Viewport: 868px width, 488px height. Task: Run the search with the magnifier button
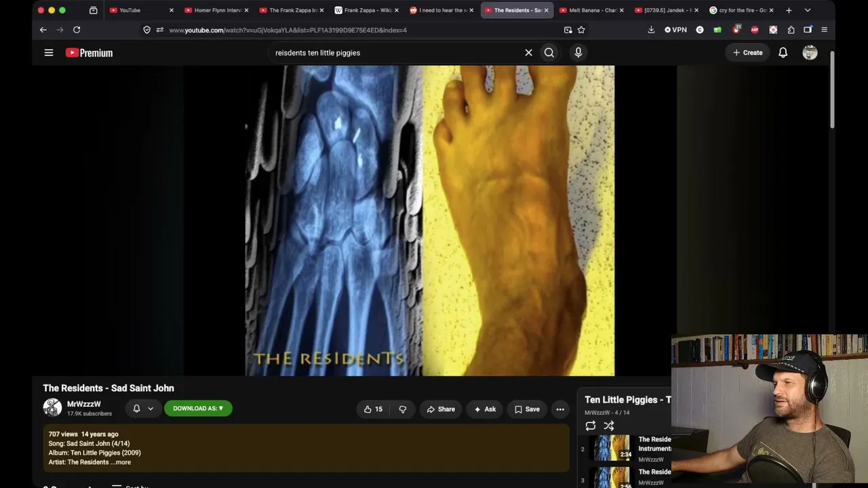tap(549, 52)
